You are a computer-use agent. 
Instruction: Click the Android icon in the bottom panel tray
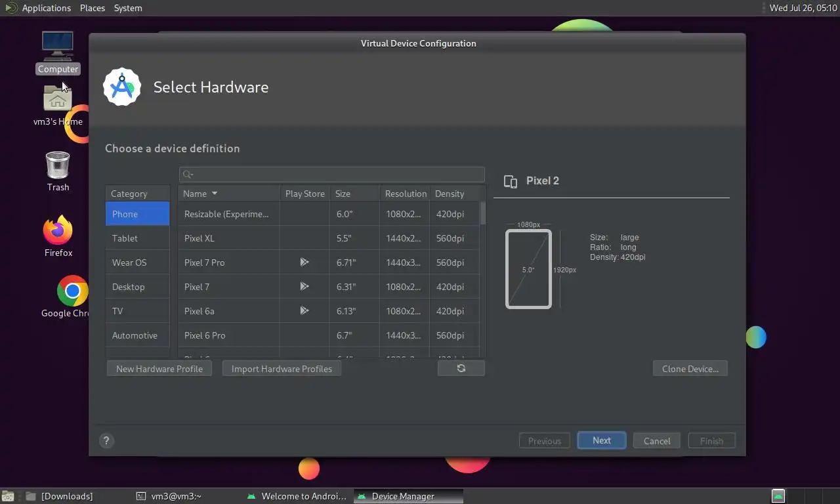(x=778, y=496)
